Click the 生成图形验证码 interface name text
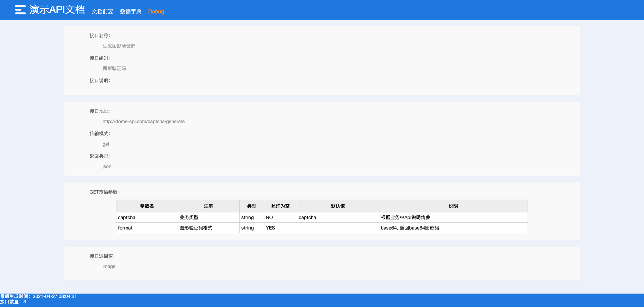This screenshot has height=307, width=644. [119, 46]
